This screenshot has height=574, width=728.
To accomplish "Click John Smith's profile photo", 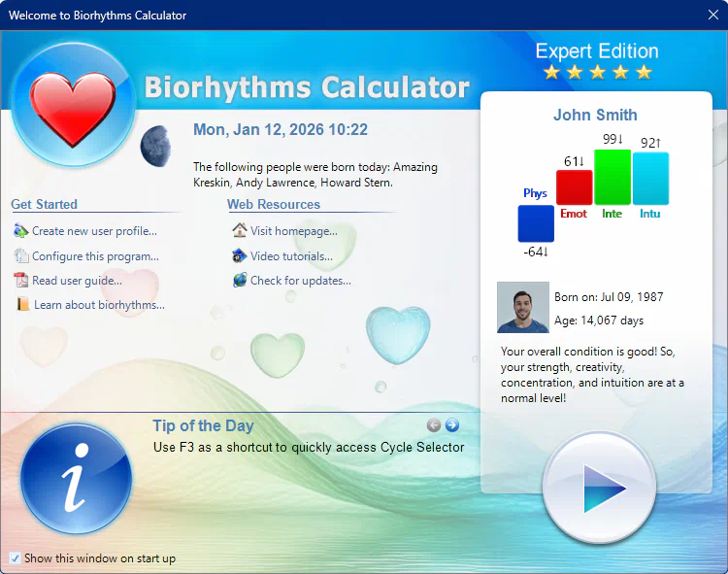I will (522, 308).
